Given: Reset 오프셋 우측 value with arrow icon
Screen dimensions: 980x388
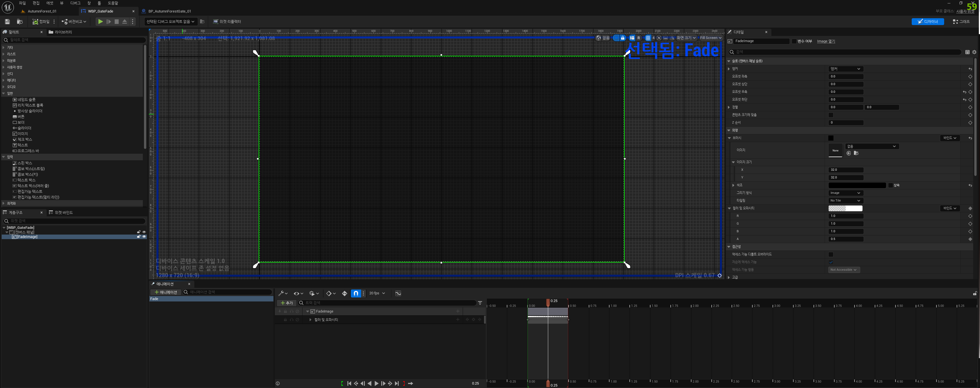Looking at the screenshot, I should pyautogui.click(x=964, y=92).
